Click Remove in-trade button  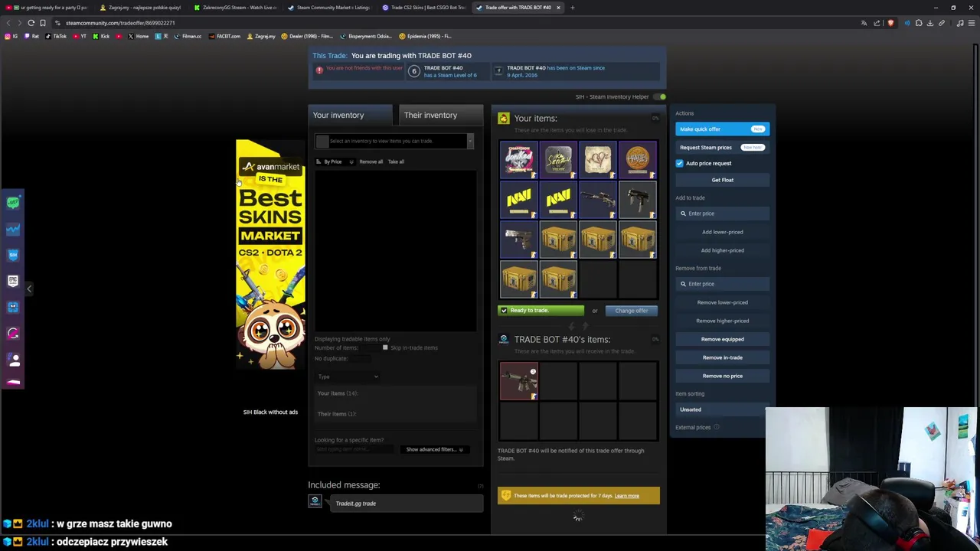pyautogui.click(x=722, y=358)
